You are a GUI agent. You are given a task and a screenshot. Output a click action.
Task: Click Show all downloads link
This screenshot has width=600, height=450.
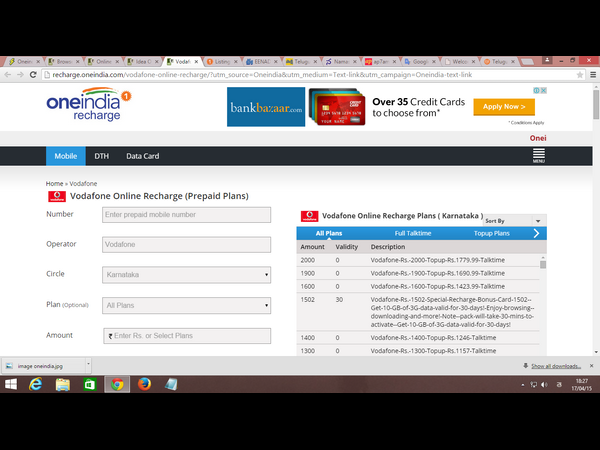[x=554, y=366]
